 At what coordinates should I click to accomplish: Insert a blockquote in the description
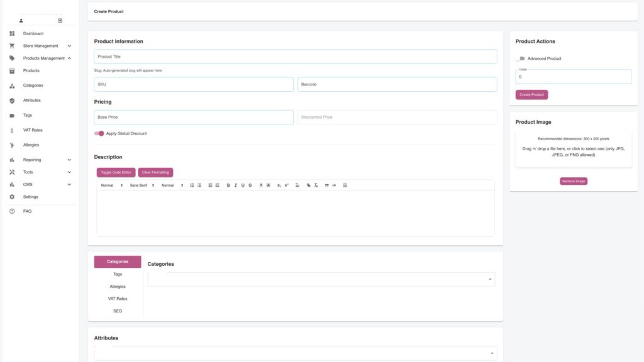click(326, 185)
